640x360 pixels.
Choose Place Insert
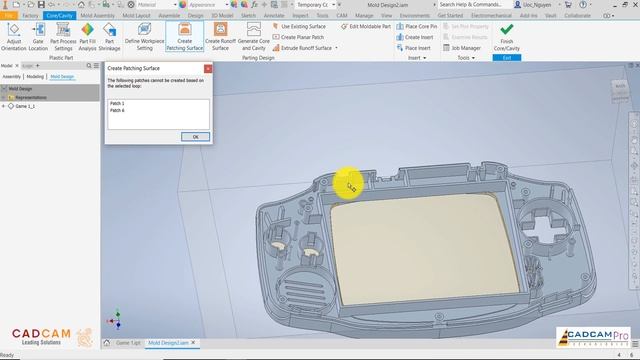[413, 48]
